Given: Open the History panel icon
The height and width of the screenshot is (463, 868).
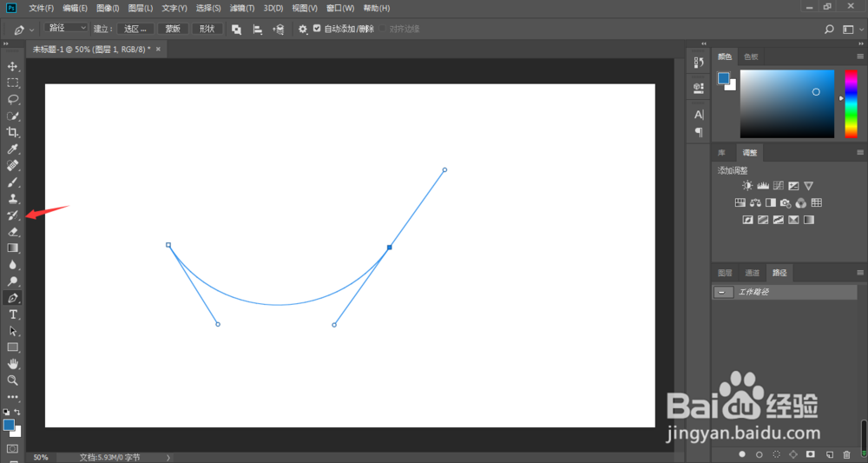Looking at the screenshot, I should [699, 63].
